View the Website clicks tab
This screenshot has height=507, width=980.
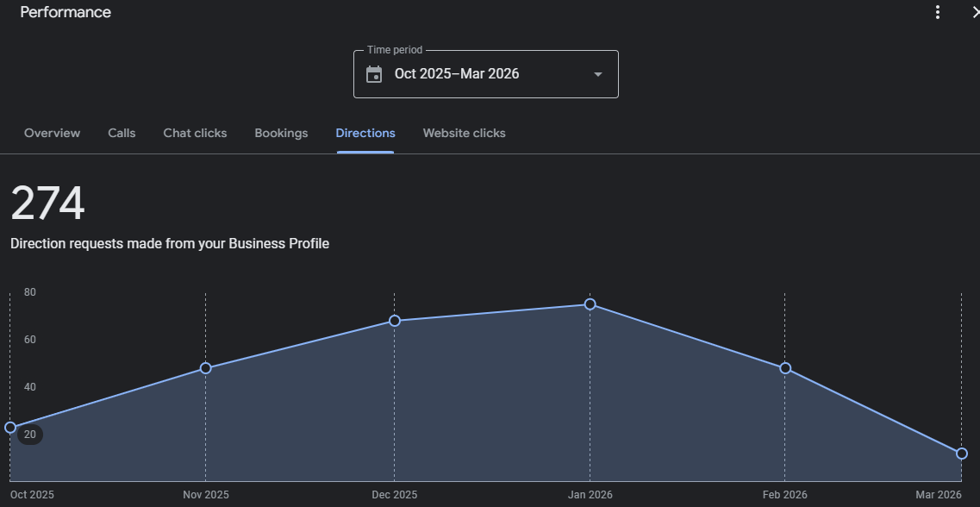pyautogui.click(x=464, y=133)
